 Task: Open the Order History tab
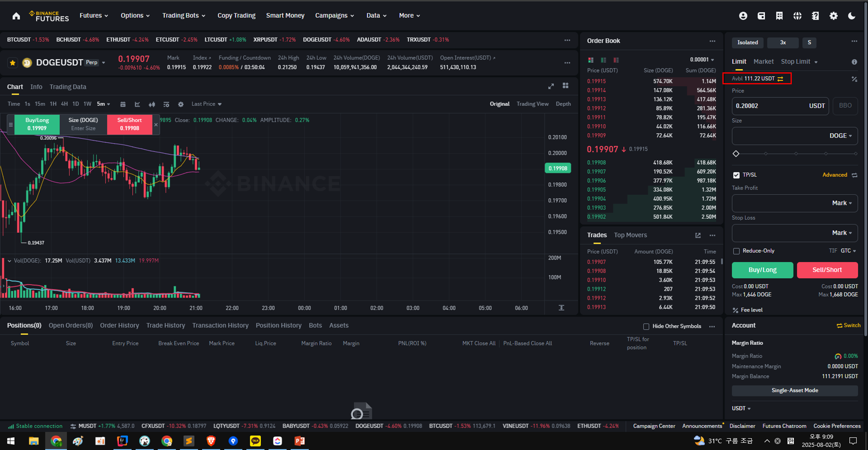(119, 326)
